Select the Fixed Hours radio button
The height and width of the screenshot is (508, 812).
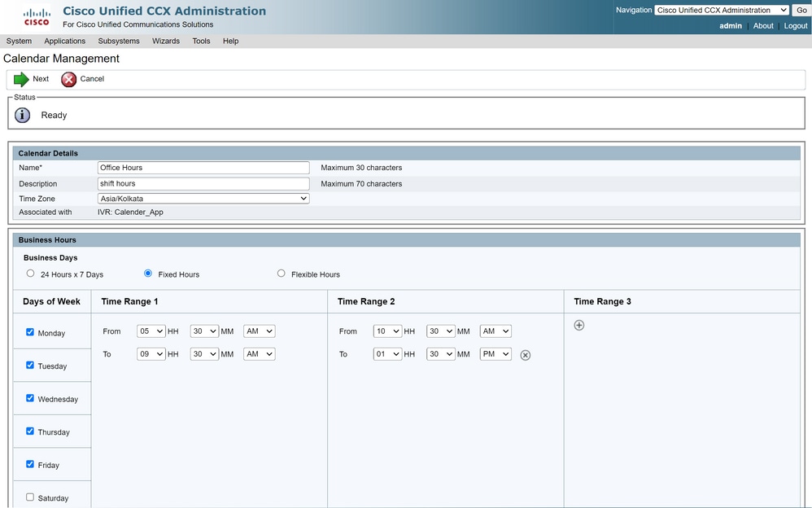(148, 274)
